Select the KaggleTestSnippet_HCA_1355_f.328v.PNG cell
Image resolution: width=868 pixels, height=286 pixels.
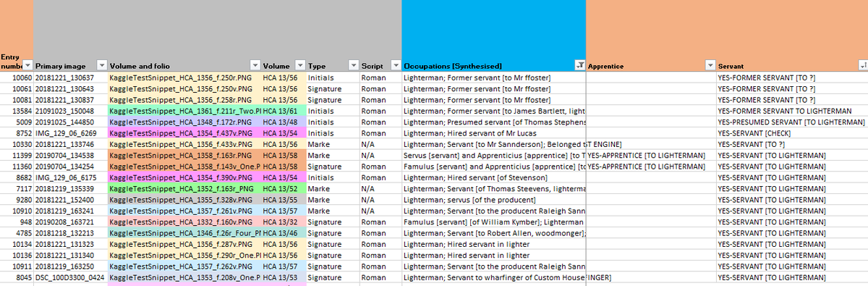point(184,200)
